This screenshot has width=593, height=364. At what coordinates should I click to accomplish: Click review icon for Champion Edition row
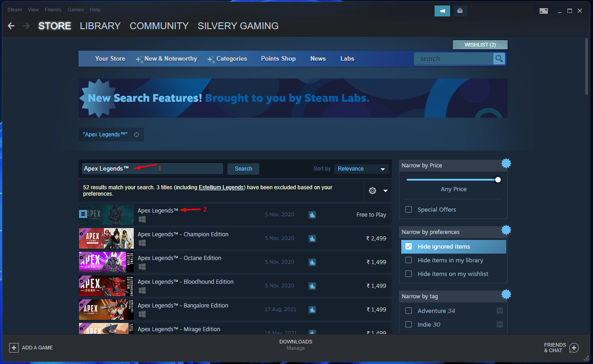pos(312,238)
